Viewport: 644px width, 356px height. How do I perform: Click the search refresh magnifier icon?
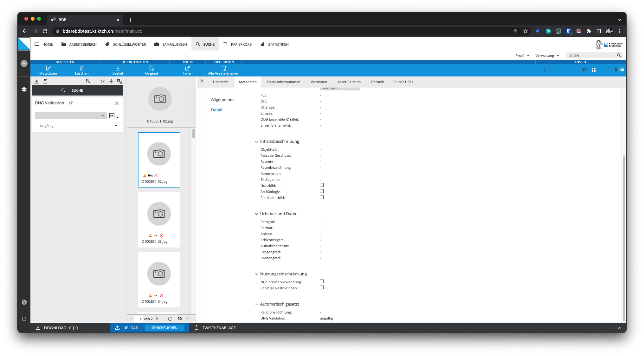coord(88,81)
